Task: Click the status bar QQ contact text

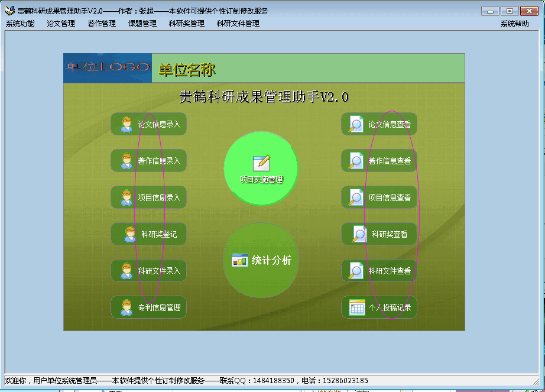Action: click(x=257, y=381)
